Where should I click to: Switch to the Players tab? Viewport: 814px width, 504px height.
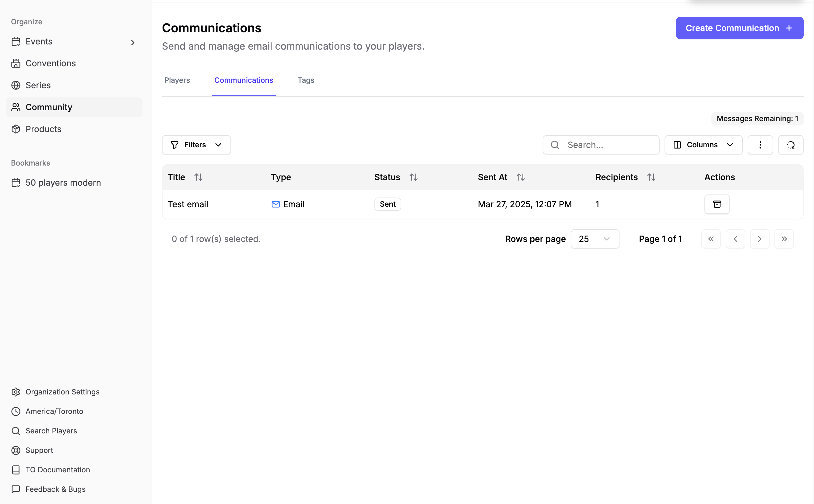[177, 80]
